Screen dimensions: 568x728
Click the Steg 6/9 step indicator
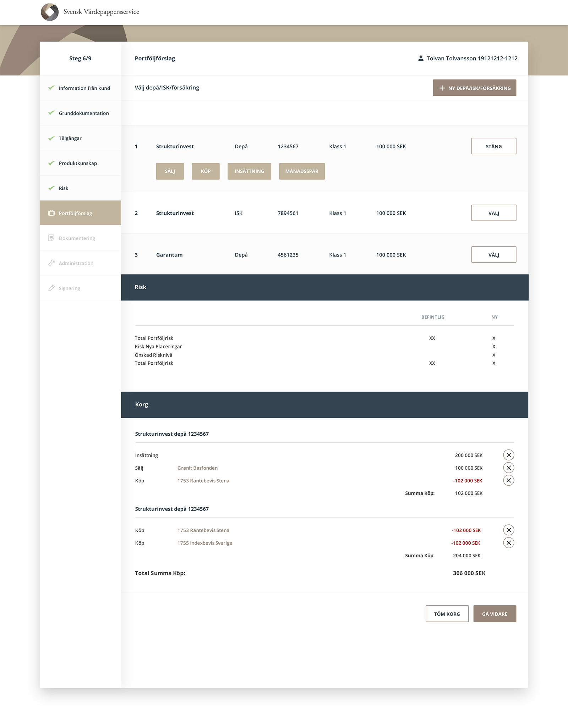pos(80,58)
